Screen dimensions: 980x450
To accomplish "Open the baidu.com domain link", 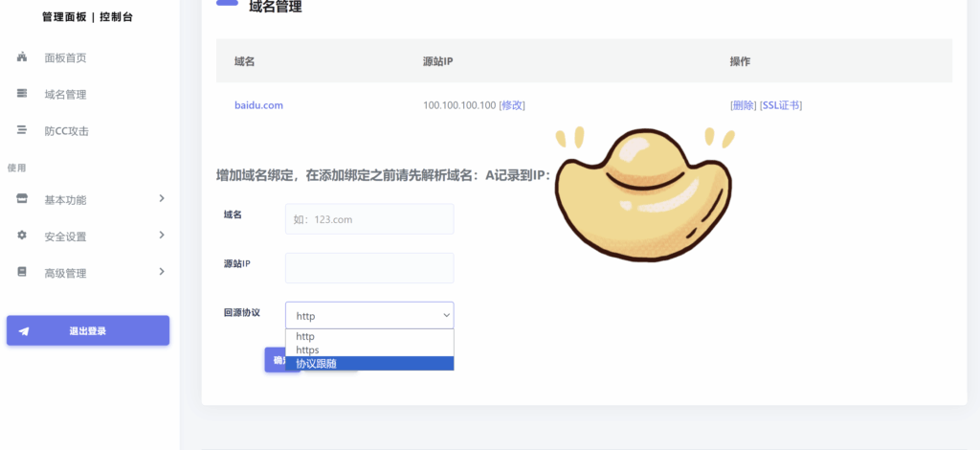I will point(258,105).
